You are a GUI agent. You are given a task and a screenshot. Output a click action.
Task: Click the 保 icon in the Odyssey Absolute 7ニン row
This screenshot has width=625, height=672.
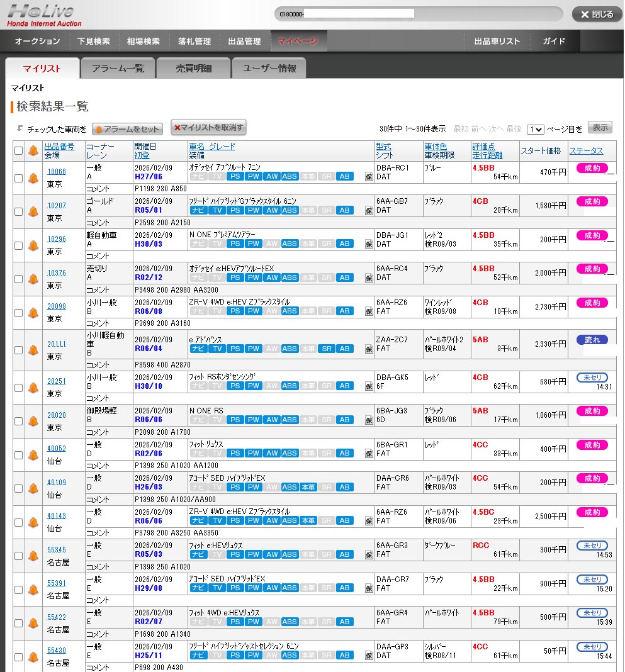click(x=369, y=177)
